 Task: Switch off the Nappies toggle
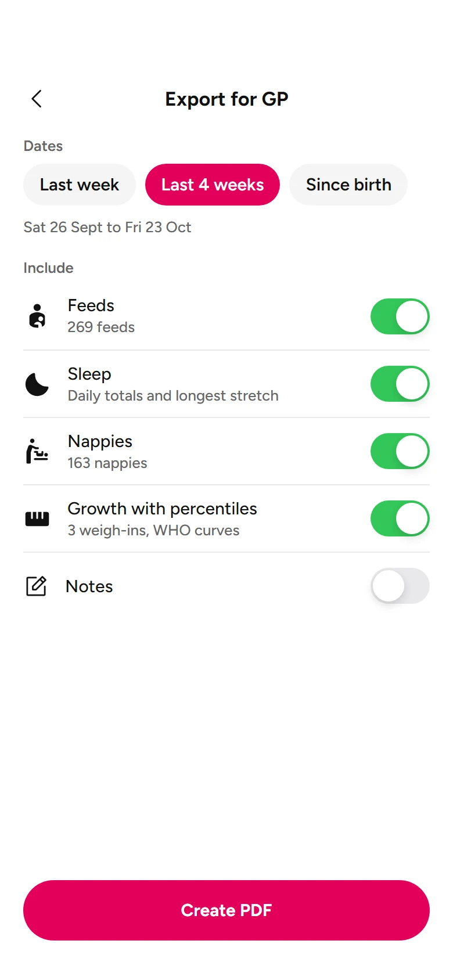(400, 451)
